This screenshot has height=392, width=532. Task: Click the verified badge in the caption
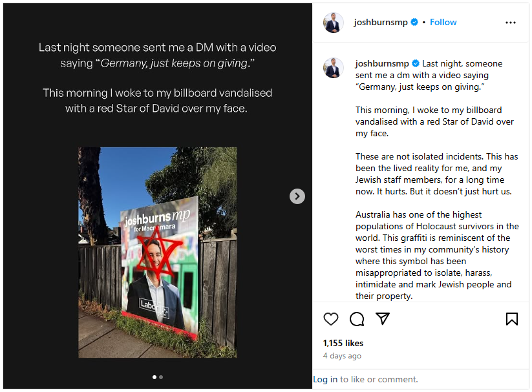(416, 63)
